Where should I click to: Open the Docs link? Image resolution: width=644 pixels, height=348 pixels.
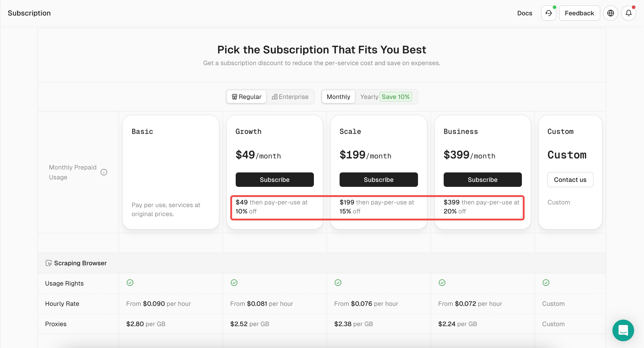525,13
